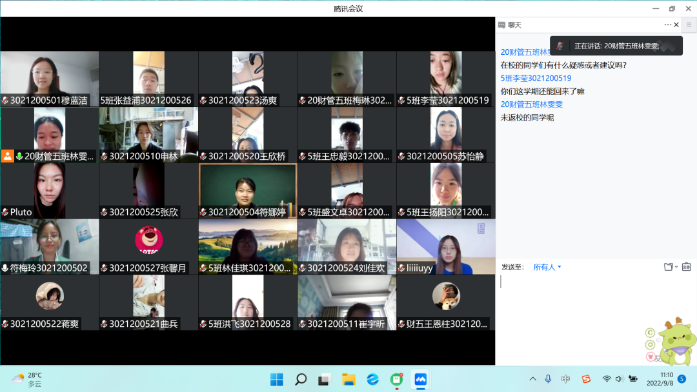Select the 3021200527张馨月 bear avatar tile
Screen dimensions: 697x392
[148, 247]
